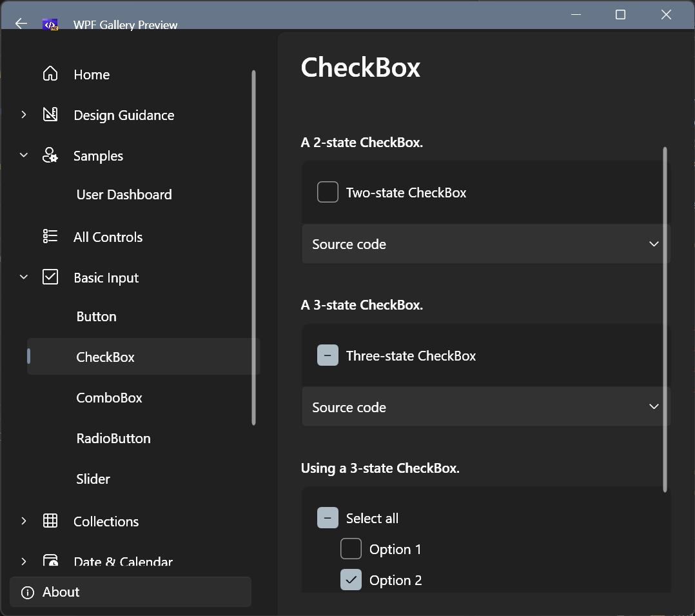
Task: Toggle the Select all checkbox
Action: (x=328, y=518)
